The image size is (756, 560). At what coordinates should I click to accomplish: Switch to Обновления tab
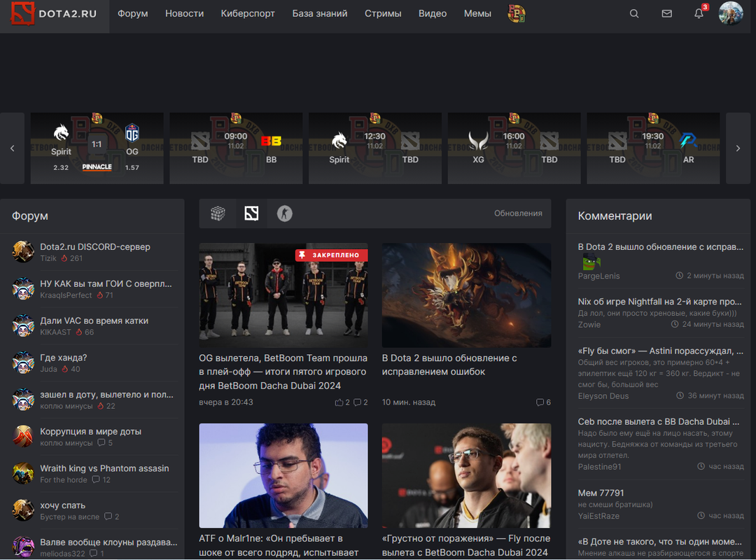(518, 213)
